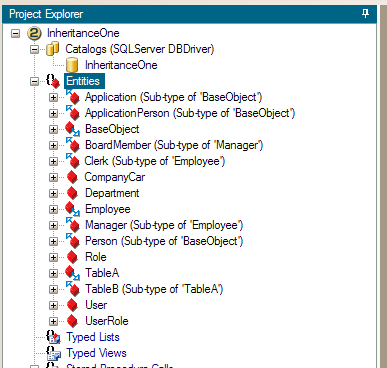Click the InheritanceOne project root icon
Image resolution: width=387 pixels, height=368 pixels.
[x=34, y=33]
